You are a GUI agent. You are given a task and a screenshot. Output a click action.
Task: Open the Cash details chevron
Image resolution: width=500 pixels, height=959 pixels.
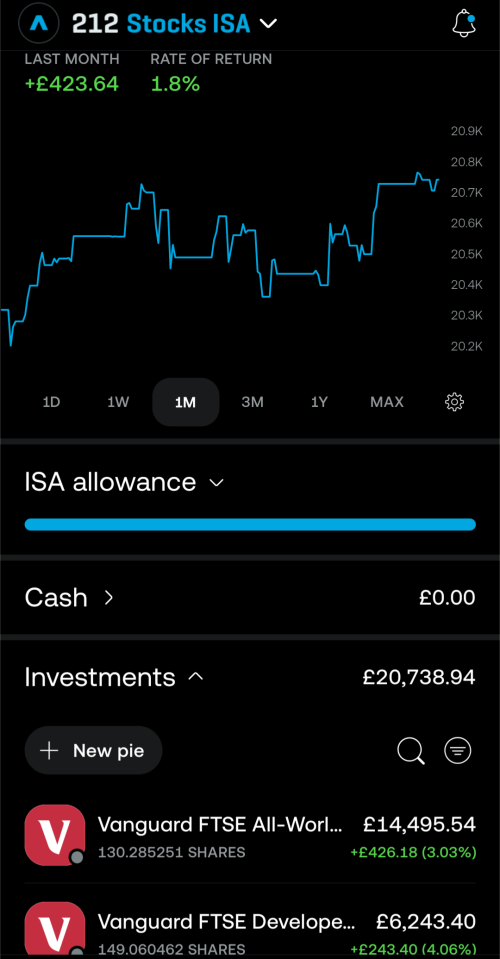[x=109, y=598]
